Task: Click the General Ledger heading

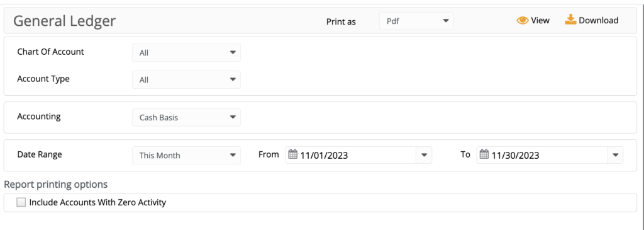Action: coord(65,21)
